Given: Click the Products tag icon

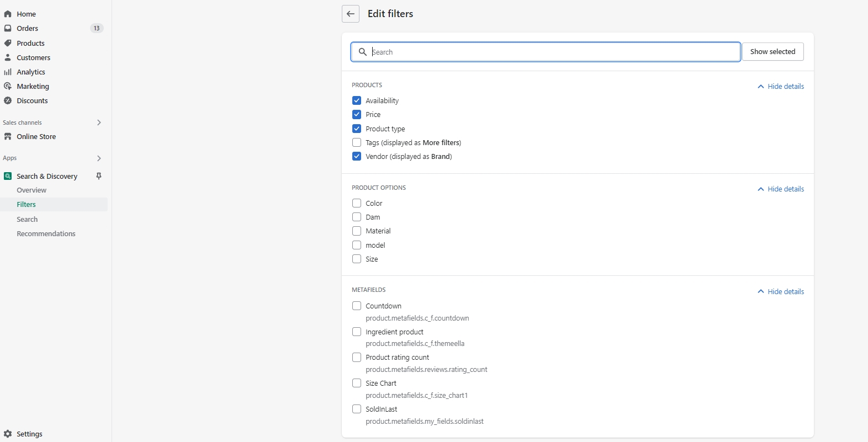Looking at the screenshot, I should point(8,43).
